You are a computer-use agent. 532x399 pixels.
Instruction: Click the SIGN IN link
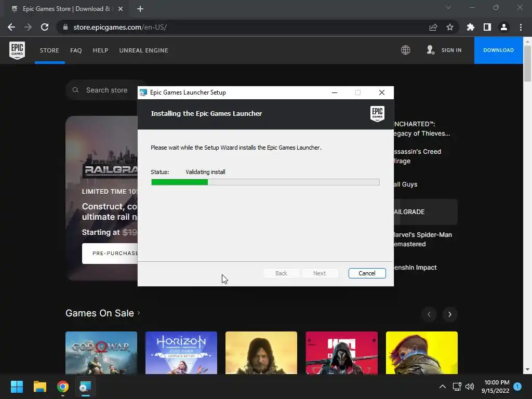[x=451, y=50]
